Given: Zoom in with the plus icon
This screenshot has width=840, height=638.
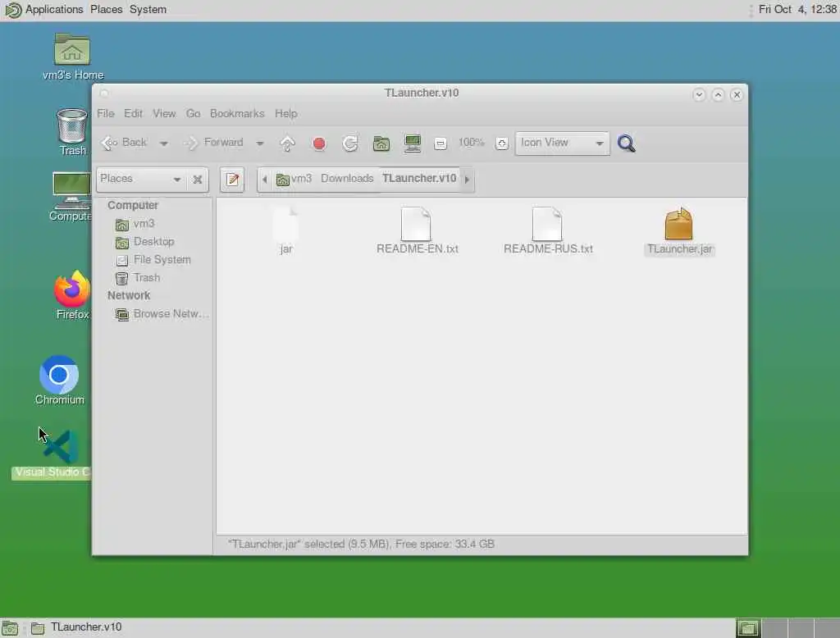Looking at the screenshot, I should (501, 144).
